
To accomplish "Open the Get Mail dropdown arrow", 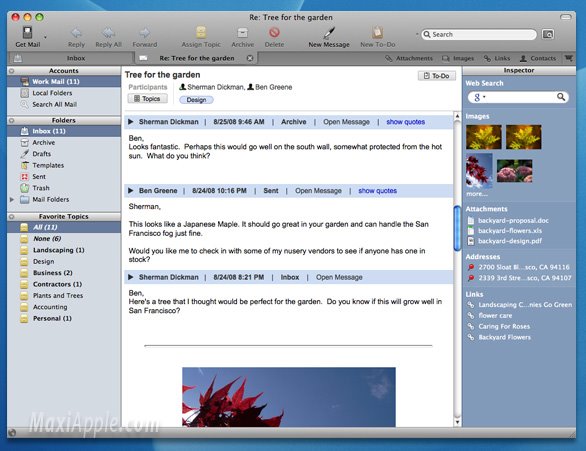I will 45,37.
